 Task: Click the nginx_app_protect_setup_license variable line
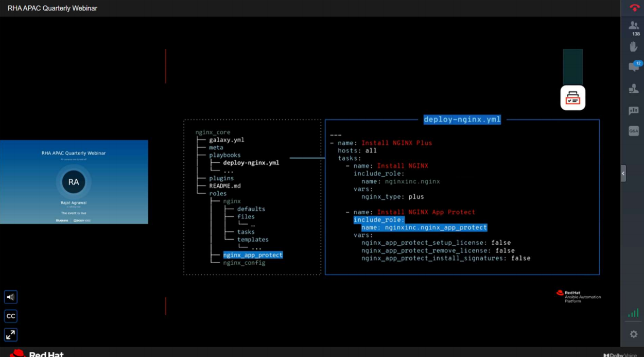(436, 243)
